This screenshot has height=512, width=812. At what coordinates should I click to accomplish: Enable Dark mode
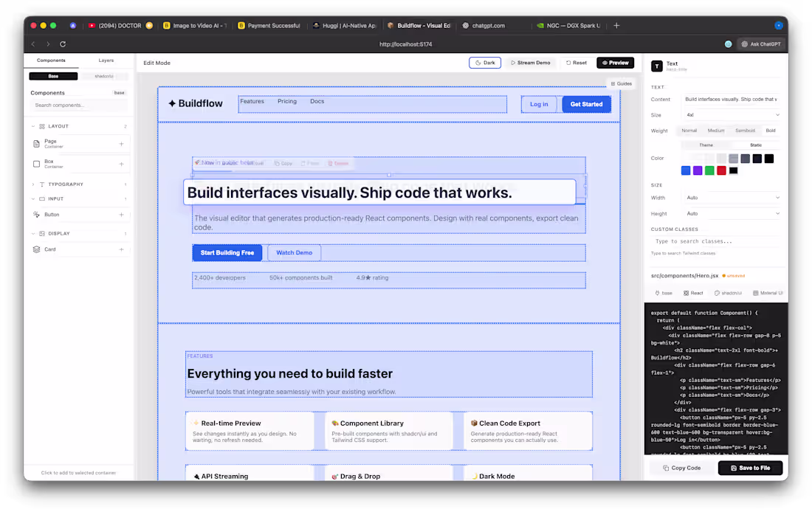pyautogui.click(x=485, y=63)
